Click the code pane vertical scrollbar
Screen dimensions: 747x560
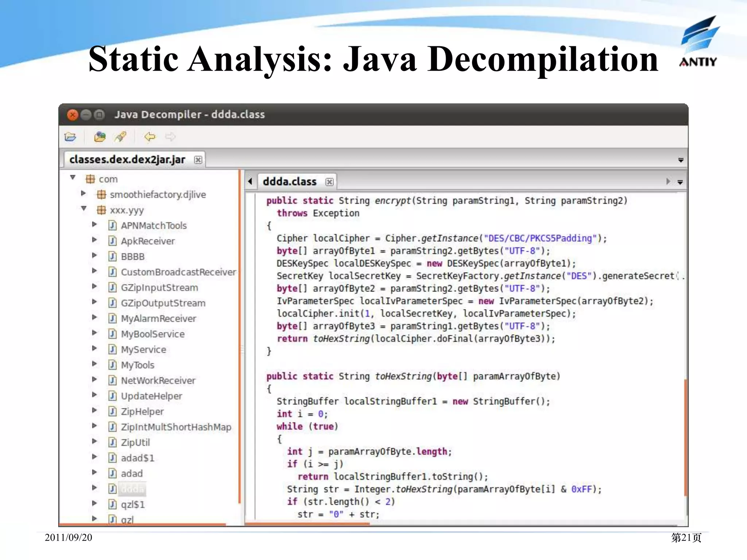tap(686, 437)
